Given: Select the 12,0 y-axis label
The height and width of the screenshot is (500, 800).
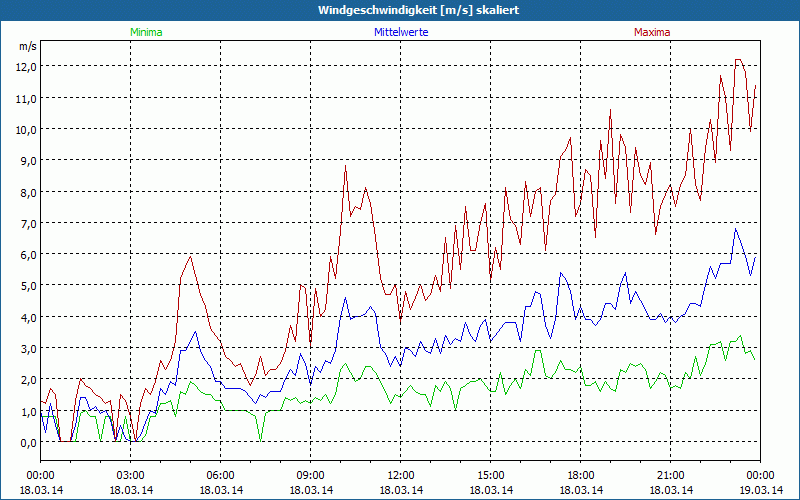Looking at the screenshot, I should click(25, 66).
